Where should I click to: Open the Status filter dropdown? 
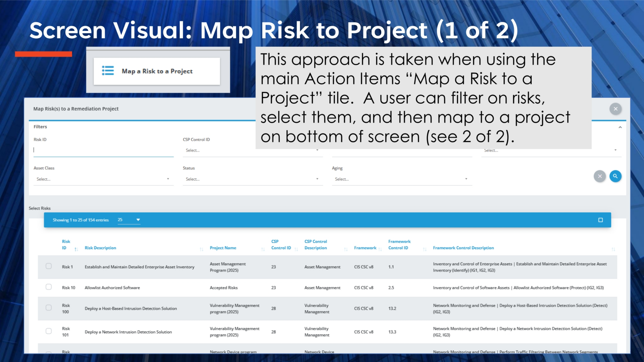(253, 179)
